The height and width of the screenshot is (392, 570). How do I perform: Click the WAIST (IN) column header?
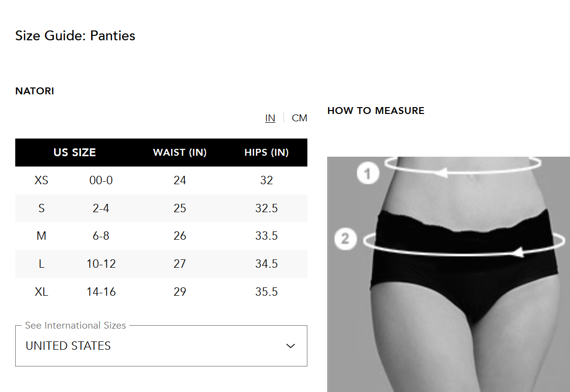180,153
